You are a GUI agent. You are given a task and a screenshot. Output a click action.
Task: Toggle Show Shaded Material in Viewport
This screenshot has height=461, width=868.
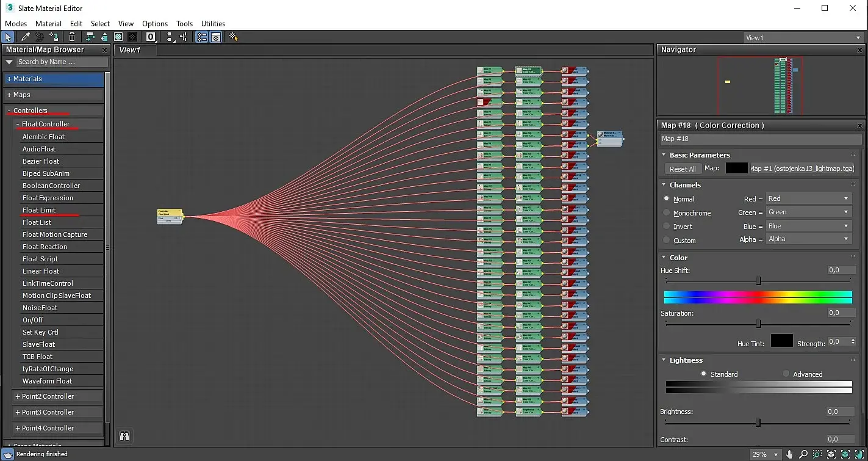click(x=118, y=37)
